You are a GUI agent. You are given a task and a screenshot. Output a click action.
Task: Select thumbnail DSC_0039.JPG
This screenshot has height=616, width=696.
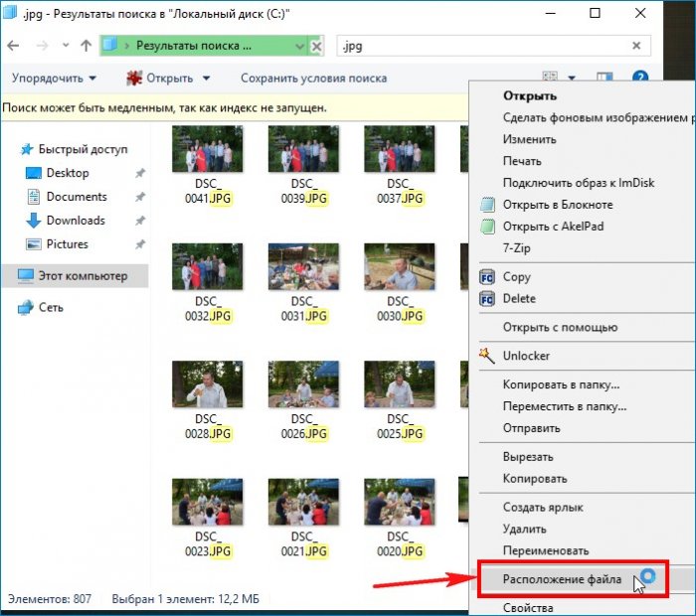click(x=303, y=149)
